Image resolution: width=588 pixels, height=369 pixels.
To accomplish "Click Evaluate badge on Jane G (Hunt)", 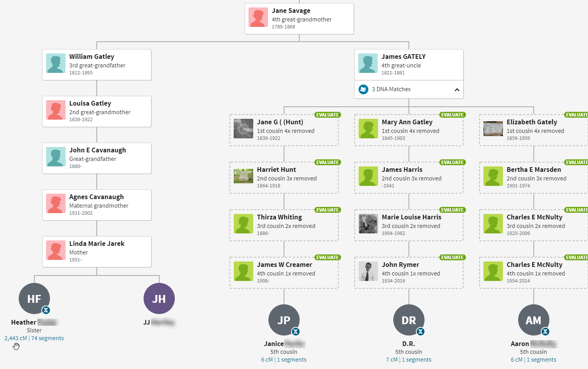I will tap(327, 115).
